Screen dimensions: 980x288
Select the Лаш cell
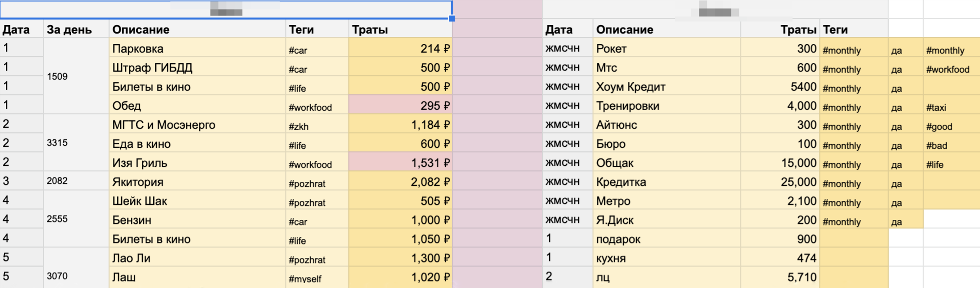click(x=197, y=276)
